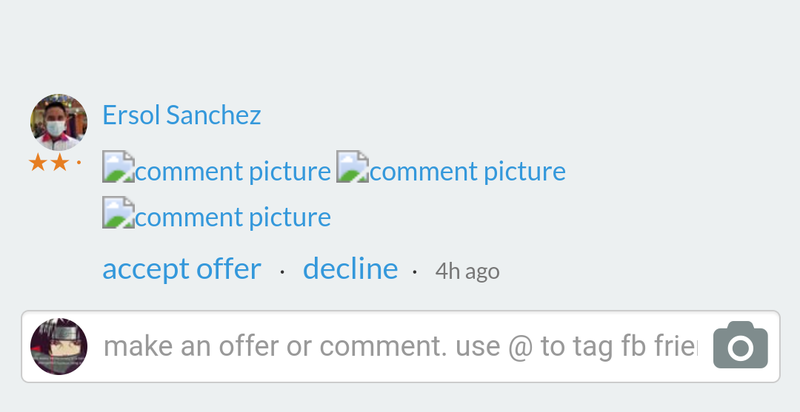Decline Ersol Sanchez's offer
This screenshot has width=800, height=412.
350,269
